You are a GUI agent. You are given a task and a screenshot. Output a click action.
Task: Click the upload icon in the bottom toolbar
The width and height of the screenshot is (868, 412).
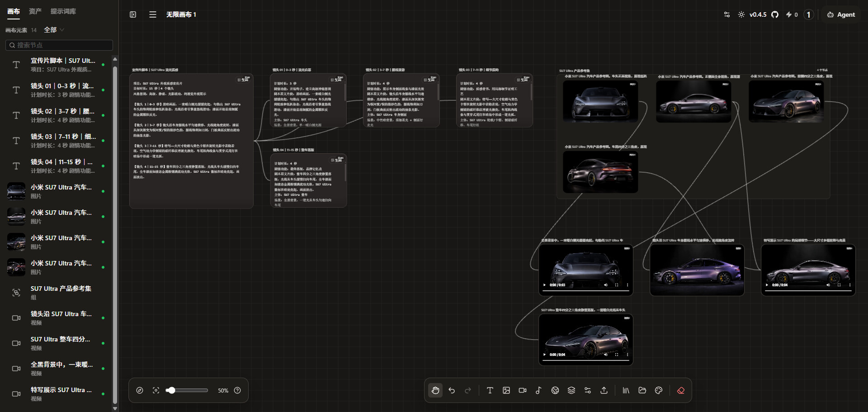pos(604,390)
